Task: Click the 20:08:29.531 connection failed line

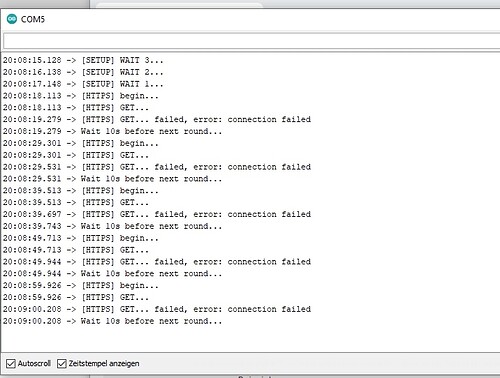Action: click(157, 167)
